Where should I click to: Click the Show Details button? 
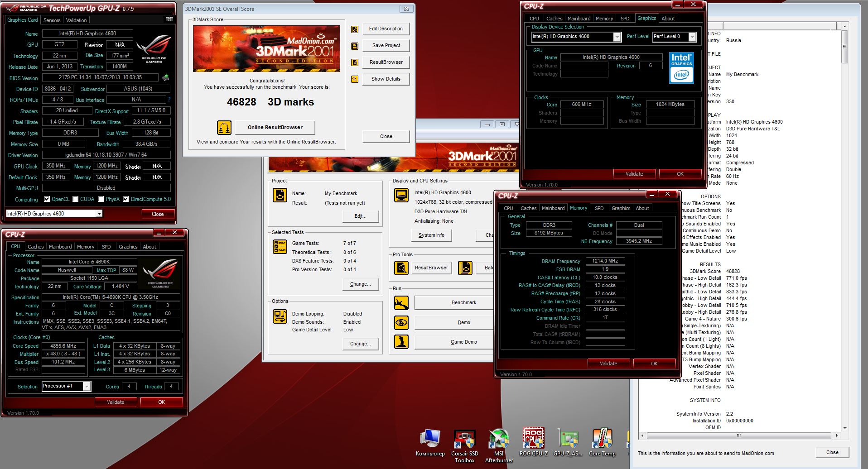(x=386, y=79)
